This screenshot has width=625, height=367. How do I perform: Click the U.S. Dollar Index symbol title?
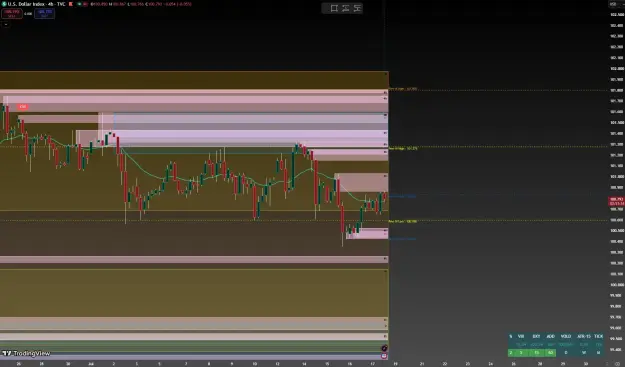pos(36,4)
